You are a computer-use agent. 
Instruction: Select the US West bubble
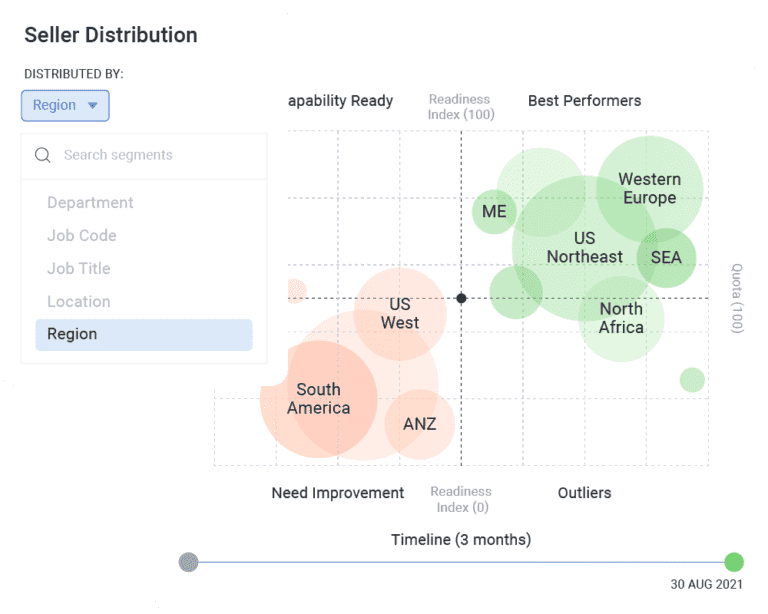400,313
